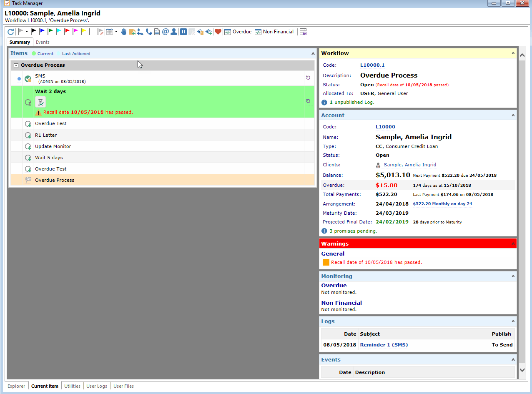Collapse the Workflow panel

(513, 53)
